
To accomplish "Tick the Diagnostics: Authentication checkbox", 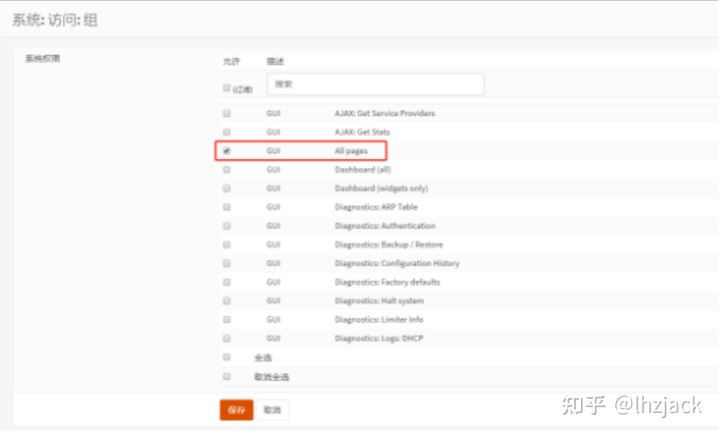I will pyautogui.click(x=226, y=225).
